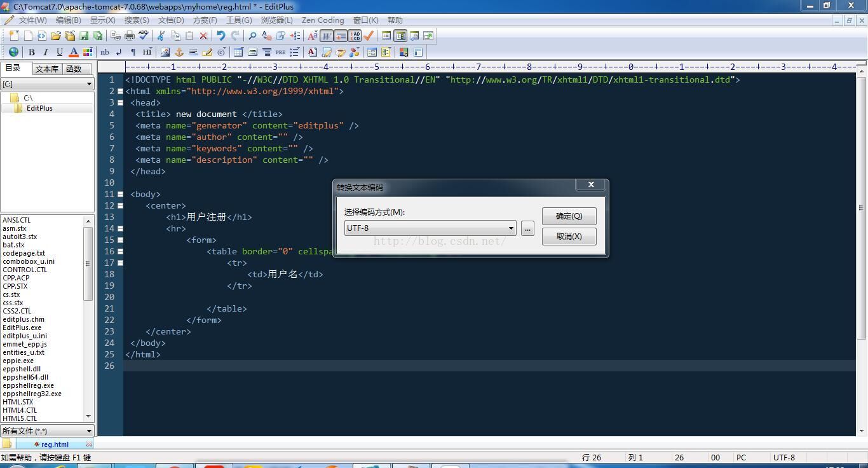Insert HTML table icon
Viewport: 868px width, 468px height.
tap(238, 52)
